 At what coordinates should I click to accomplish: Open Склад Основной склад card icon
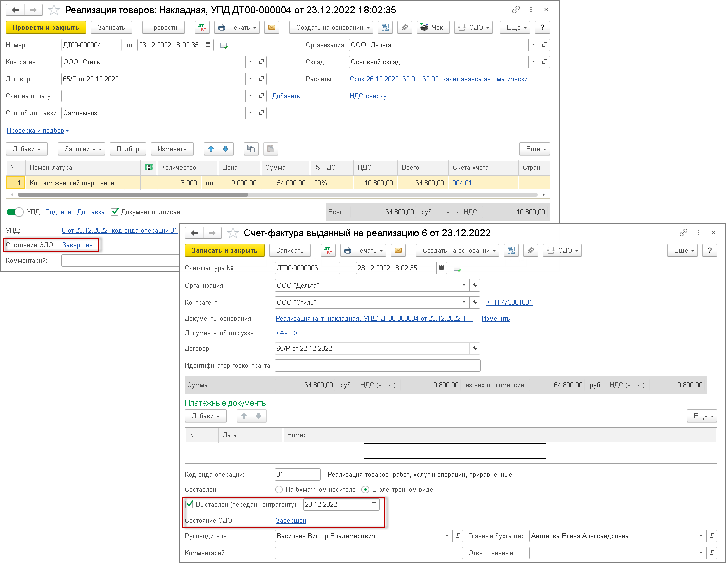544,62
